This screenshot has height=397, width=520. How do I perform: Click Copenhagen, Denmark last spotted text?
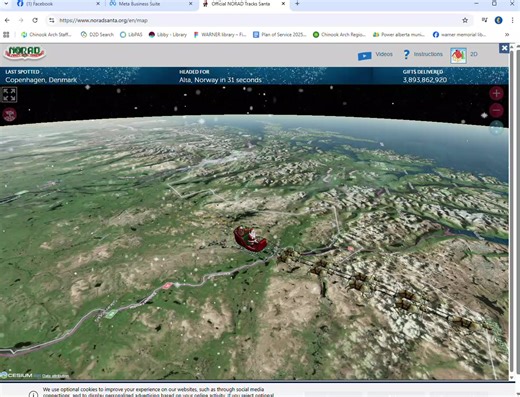click(41, 80)
